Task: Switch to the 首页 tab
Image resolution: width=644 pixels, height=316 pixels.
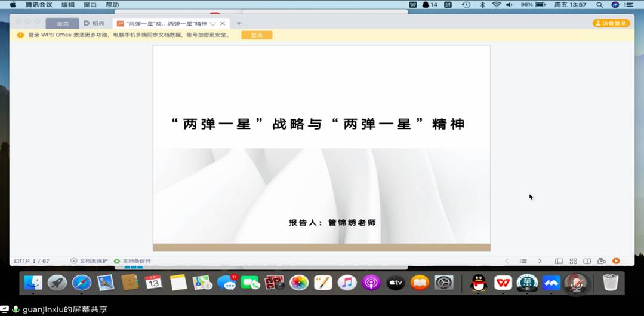Action: [x=63, y=23]
